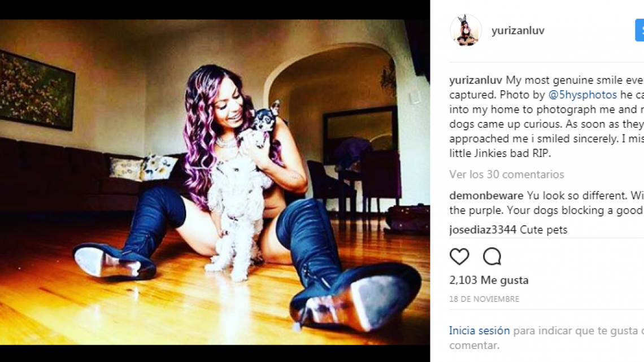The width and height of the screenshot is (644, 362).
Task: Click 'Inicia sesión' to log in
Action: pyautogui.click(x=479, y=330)
